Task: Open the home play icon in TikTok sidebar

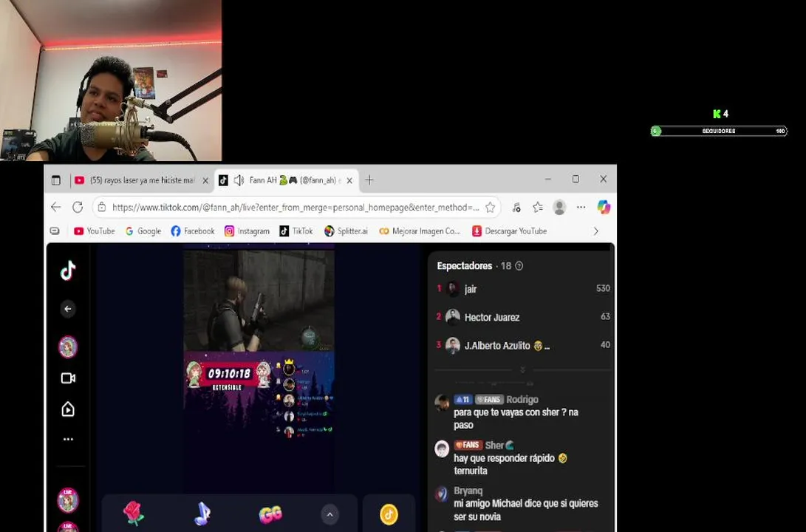Action: click(68, 409)
